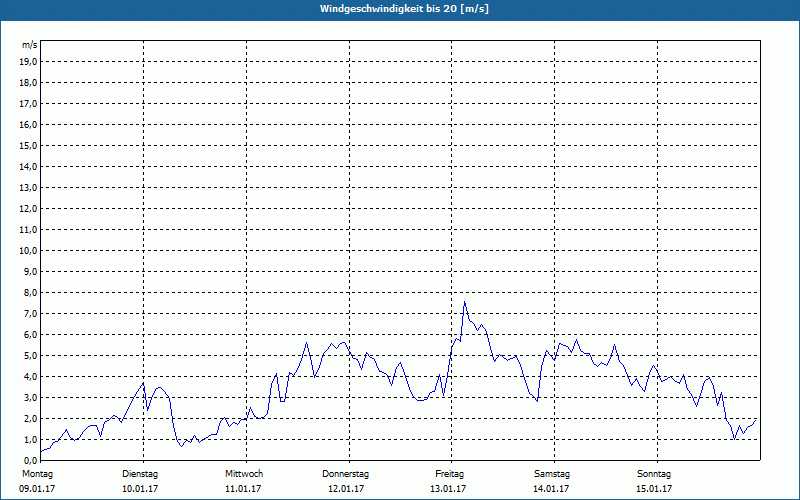Click the date 09.01.17

(37, 489)
